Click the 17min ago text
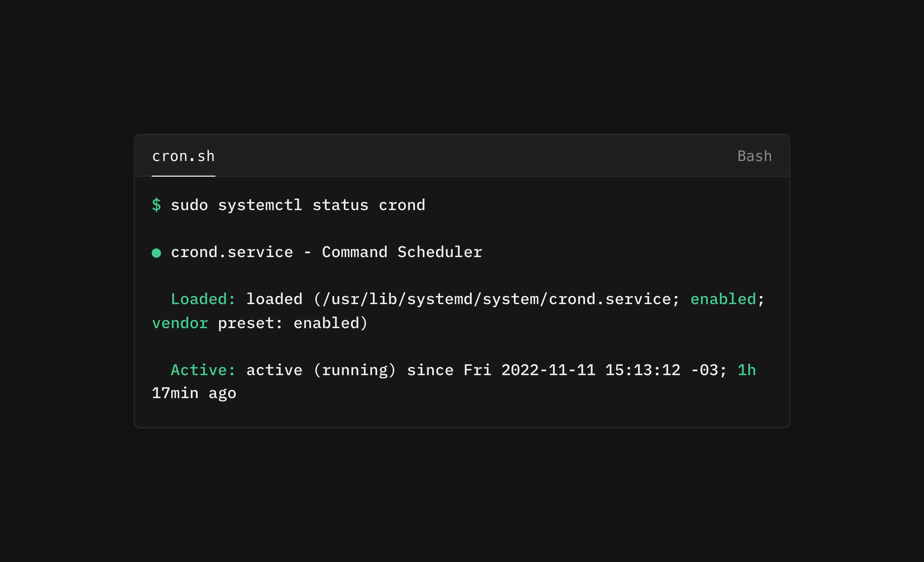 194,393
